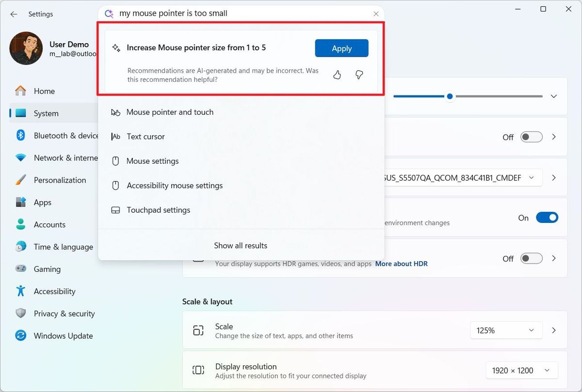Open Windows Update settings
Screen dimensions: 582x392
pos(63,335)
